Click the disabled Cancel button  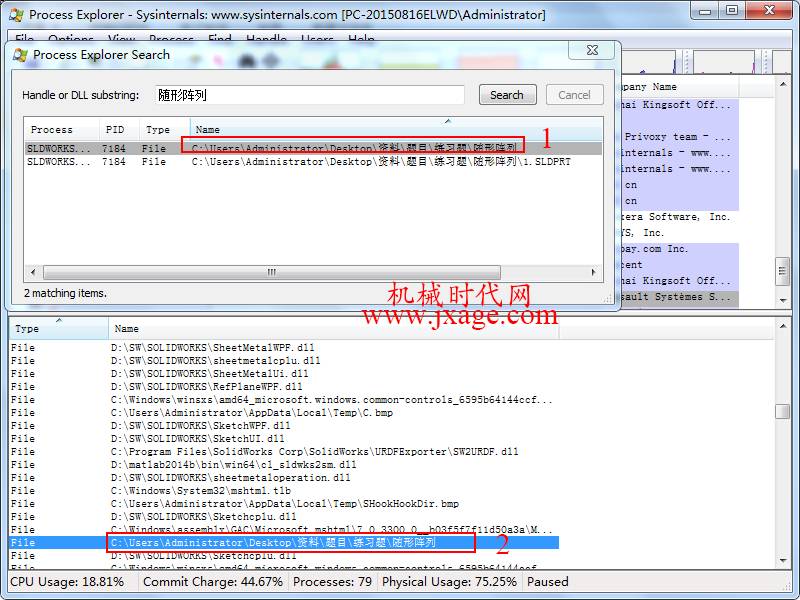(x=574, y=95)
